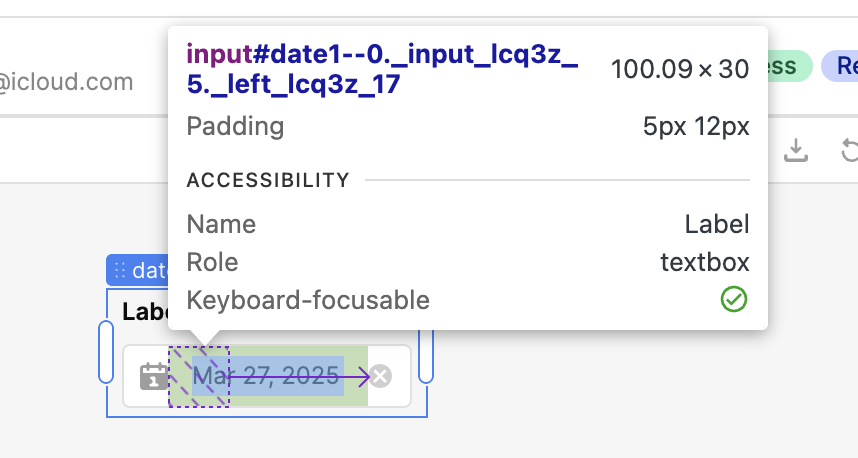Image resolution: width=858 pixels, height=458 pixels.
Task: Clear the date with the gray X icon
Action: [380, 376]
